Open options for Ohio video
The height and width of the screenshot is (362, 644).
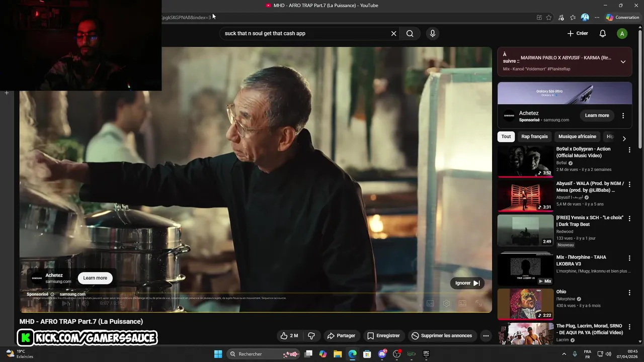(629, 293)
